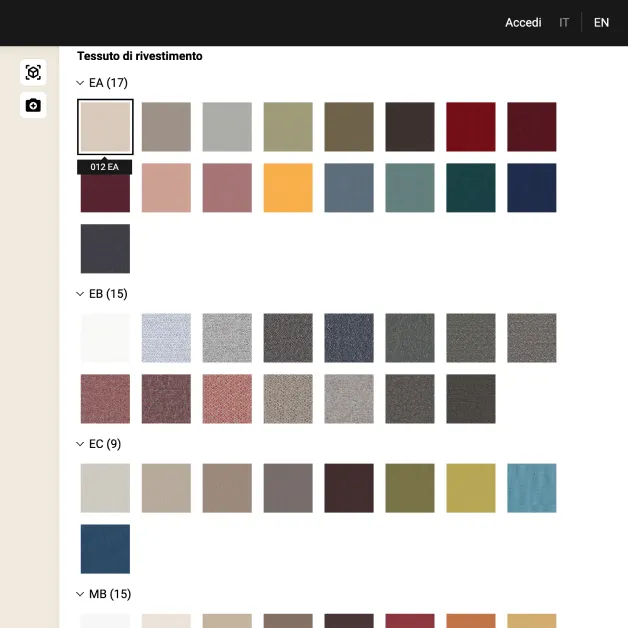Select the burgundy EA swatch under the tooltip
This screenshot has width=628, height=628.
(x=105, y=193)
